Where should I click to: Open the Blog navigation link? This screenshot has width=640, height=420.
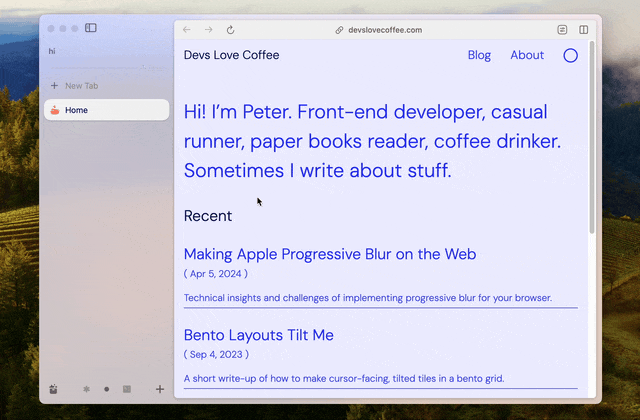[x=479, y=55]
